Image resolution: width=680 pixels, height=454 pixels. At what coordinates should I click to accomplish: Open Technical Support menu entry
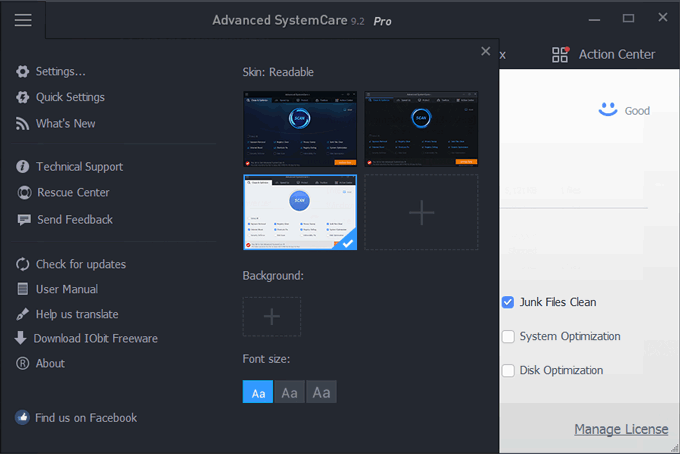pos(79,167)
